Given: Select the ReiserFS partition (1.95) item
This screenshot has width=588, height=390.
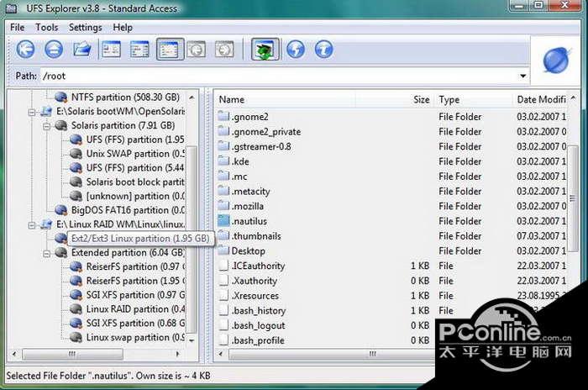Looking at the screenshot, I should click(x=135, y=281).
